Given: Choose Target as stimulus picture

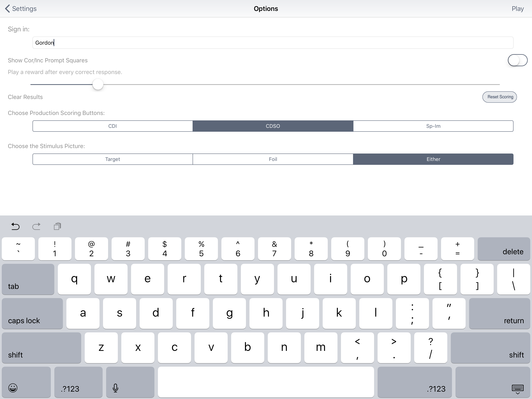Looking at the screenshot, I should point(113,159).
